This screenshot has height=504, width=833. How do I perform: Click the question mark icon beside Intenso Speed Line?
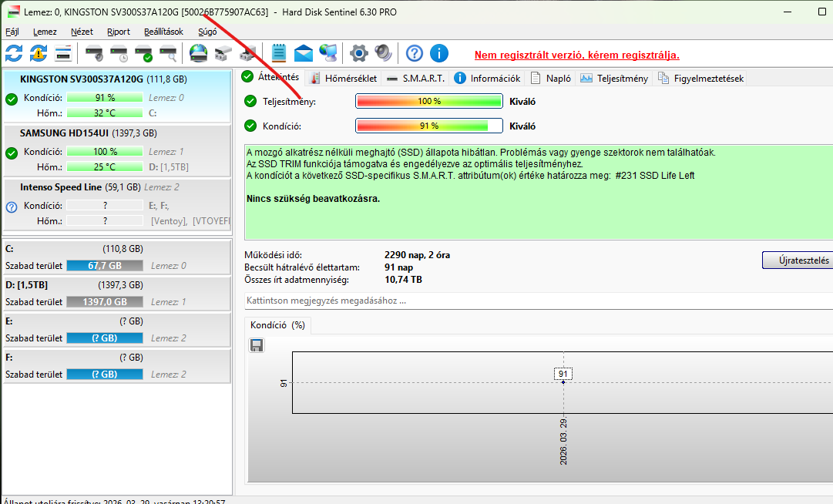[x=11, y=207]
